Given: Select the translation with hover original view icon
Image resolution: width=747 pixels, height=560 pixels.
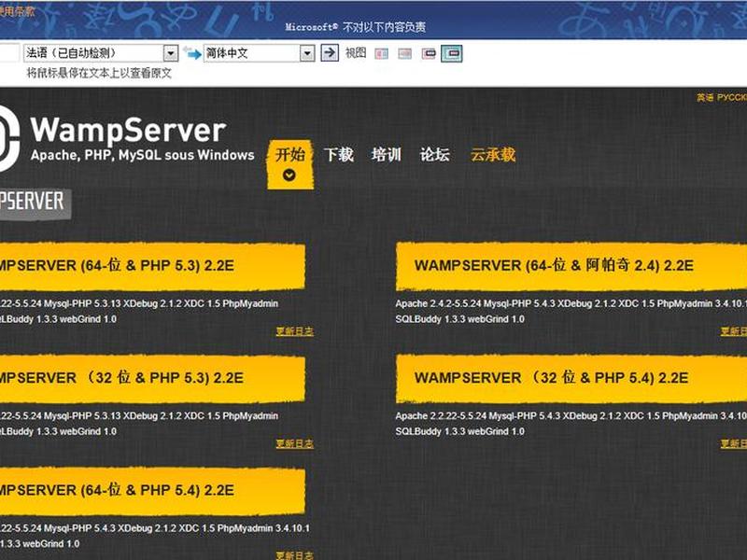Looking at the screenshot, I should tap(452, 53).
